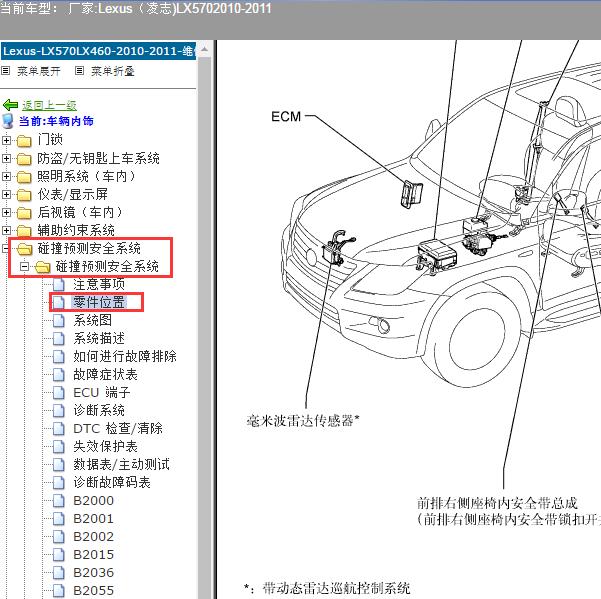The width and height of the screenshot is (601, 599).
Task: Open the 系统描述 document
Action: [99, 338]
